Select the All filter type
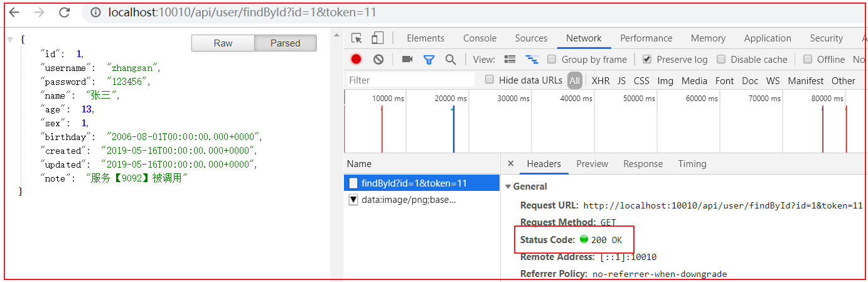Image resolution: width=868 pixels, height=282 pixels. coord(574,80)
